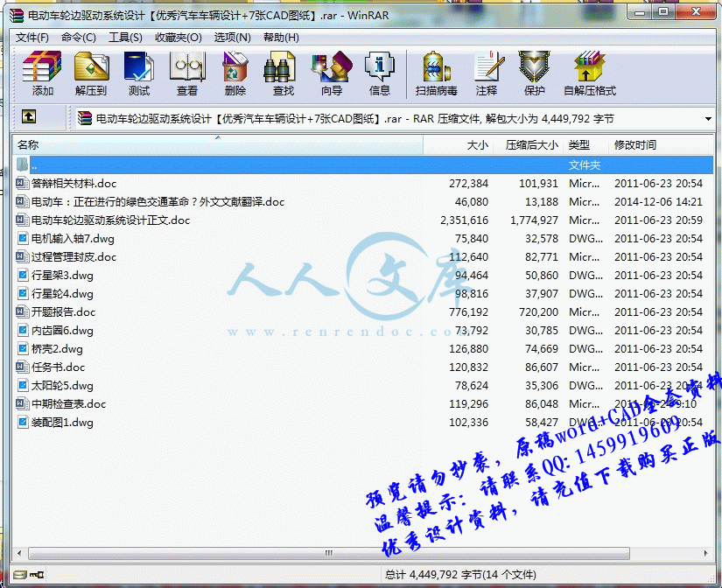Open the 命令(C) menu
This screenshot has height=588, width=722.
click(x=78, y=38)
